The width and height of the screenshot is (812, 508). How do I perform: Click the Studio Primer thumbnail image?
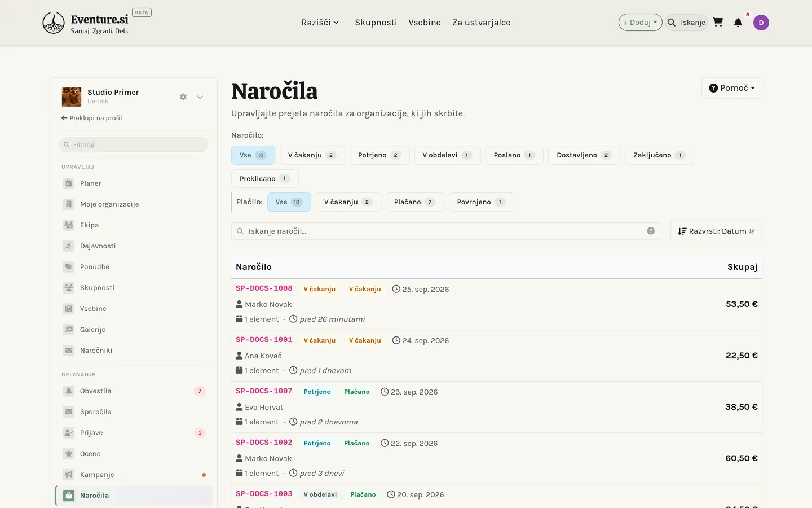coord(72,97)
